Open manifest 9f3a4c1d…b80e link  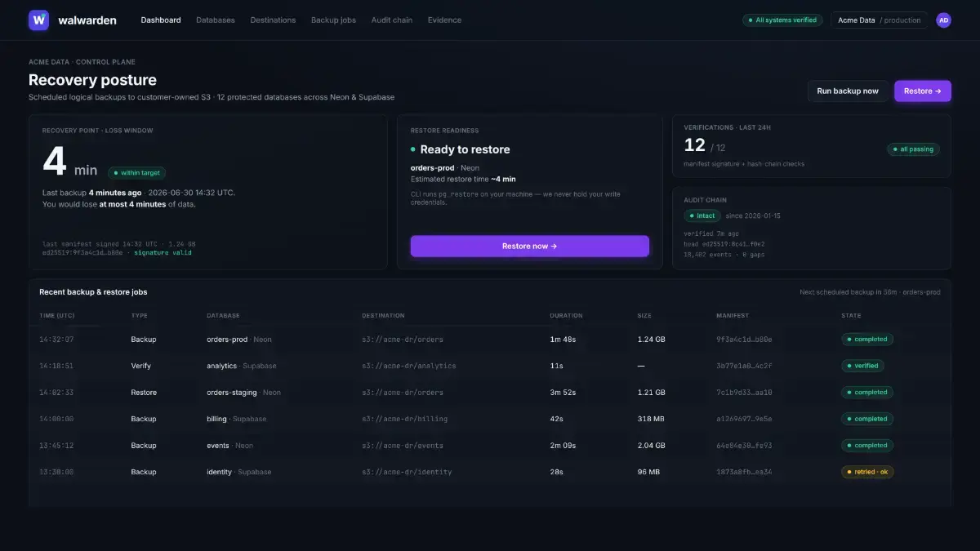tap(744, 340)
